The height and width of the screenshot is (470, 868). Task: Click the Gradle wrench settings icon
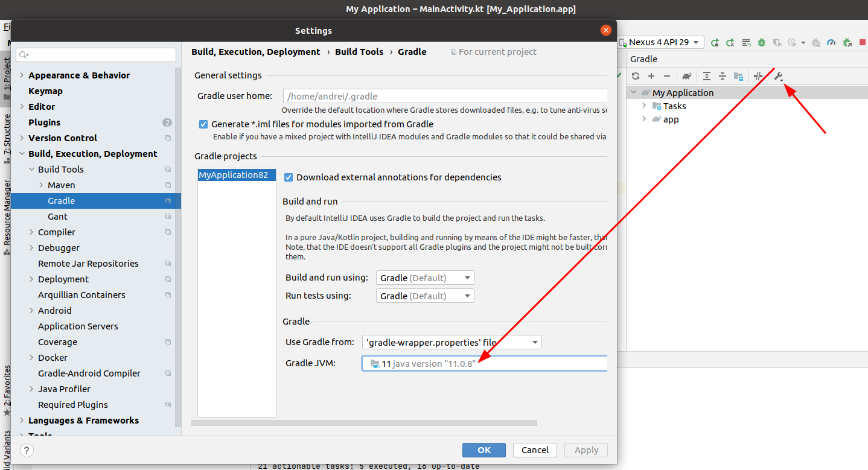tap(779, 76)
